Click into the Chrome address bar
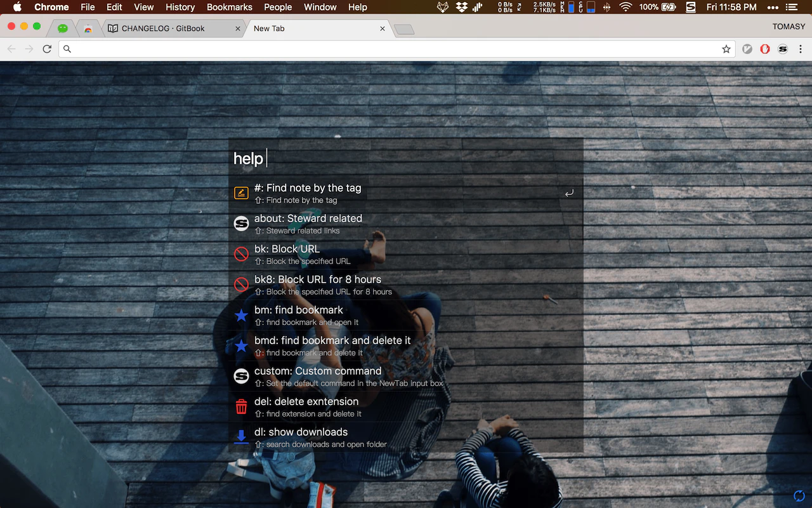 [x=396, y=49]
